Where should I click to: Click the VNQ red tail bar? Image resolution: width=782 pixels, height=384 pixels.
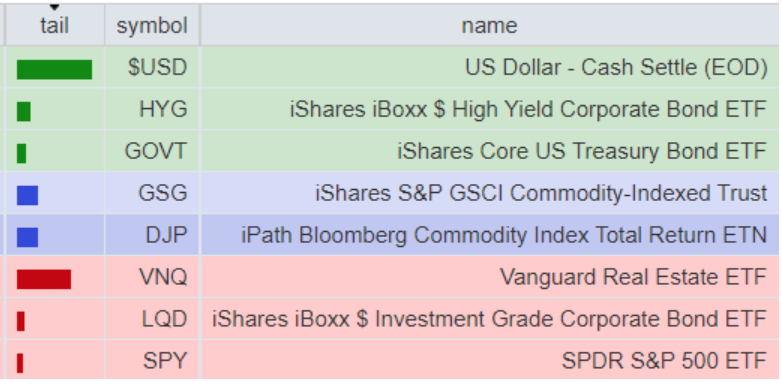tap(44, 279)
